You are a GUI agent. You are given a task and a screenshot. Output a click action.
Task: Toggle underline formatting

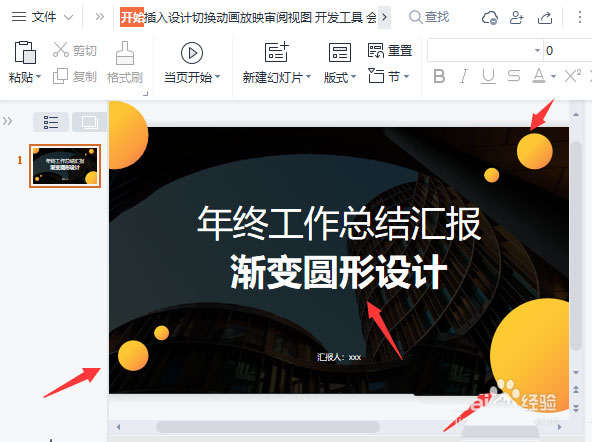click(489, 77)
